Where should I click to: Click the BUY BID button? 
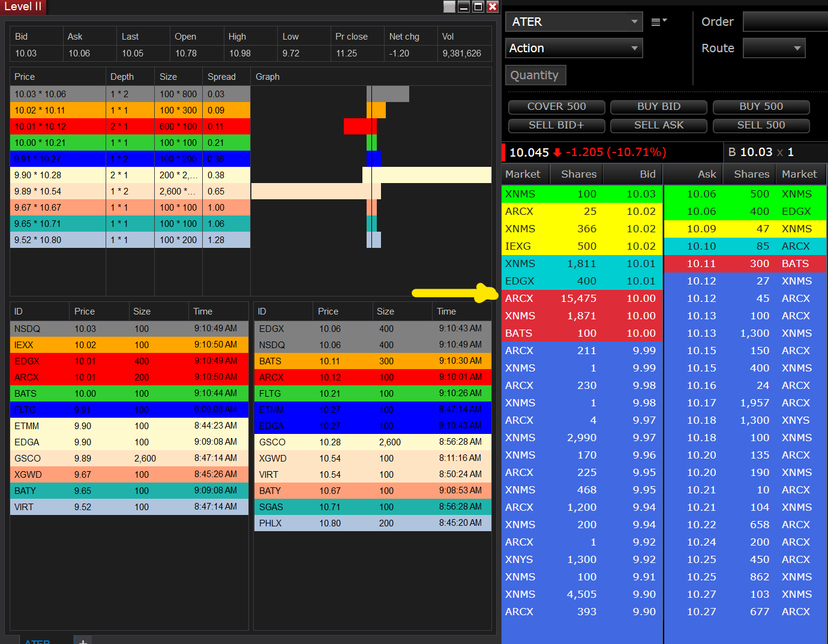coord(659,107)
